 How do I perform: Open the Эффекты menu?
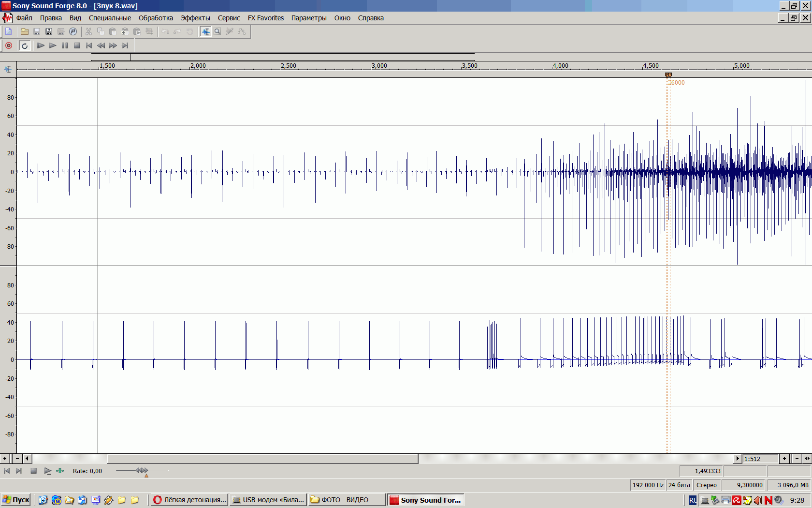[x=195, y=18]
